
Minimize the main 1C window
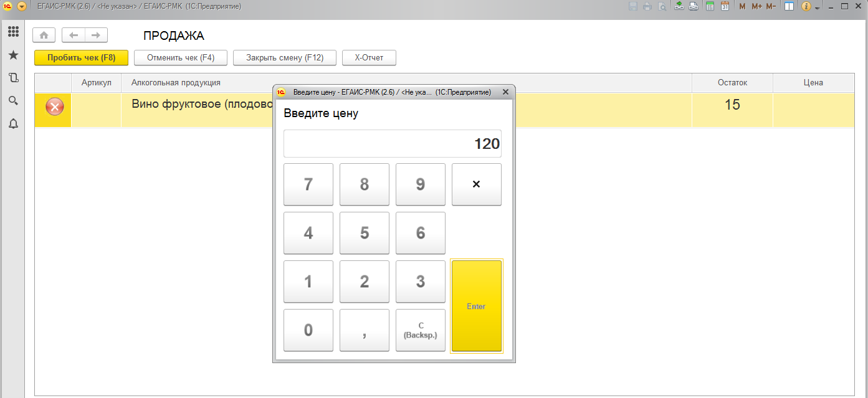(x=831, y=6)
